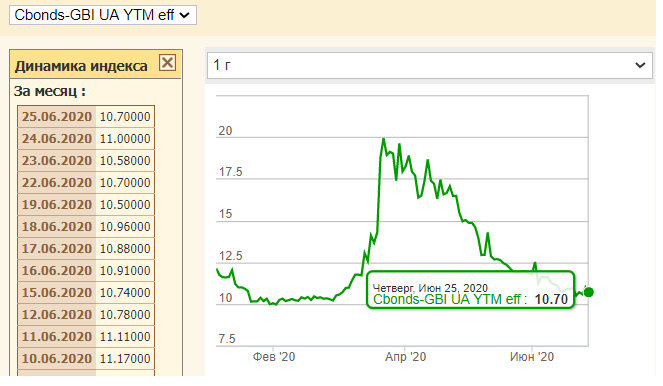The width and height of the screenshot is (663, 386).
Task: Select date cell 24.06.2020
Action: [57, 139]
